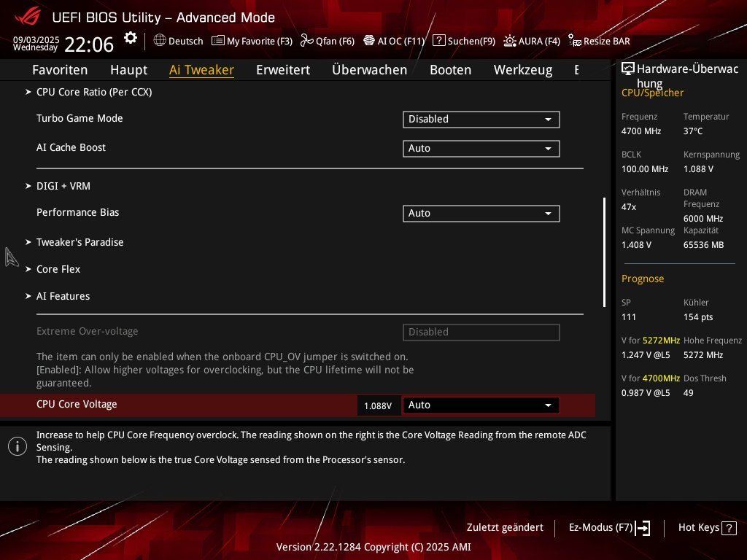Click the info icon in help panel
This screenshot has height=560, width=747.
(x=18, y=446)
